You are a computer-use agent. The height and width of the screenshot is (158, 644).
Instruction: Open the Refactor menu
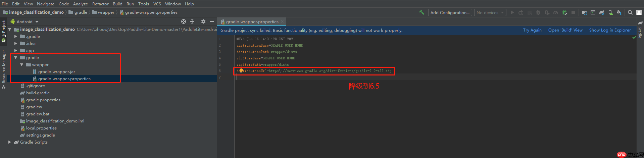[x=100, y=4]
